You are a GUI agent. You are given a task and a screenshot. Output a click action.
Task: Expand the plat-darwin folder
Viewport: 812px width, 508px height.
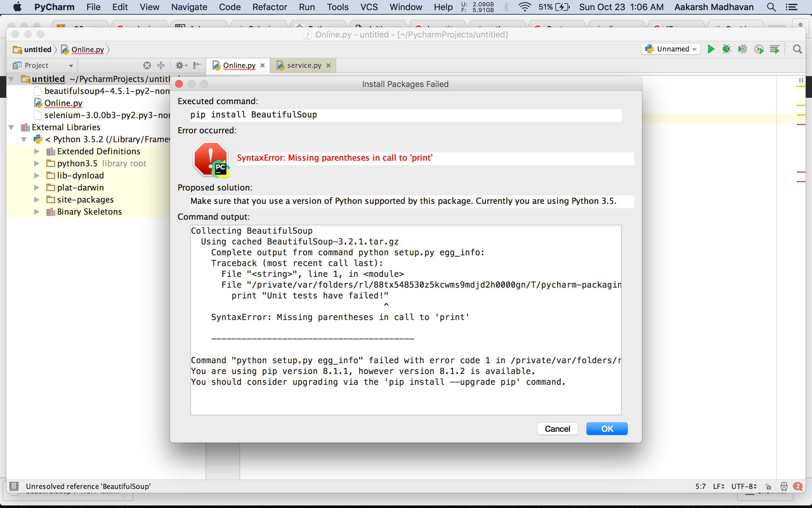[x=36, y=188]
